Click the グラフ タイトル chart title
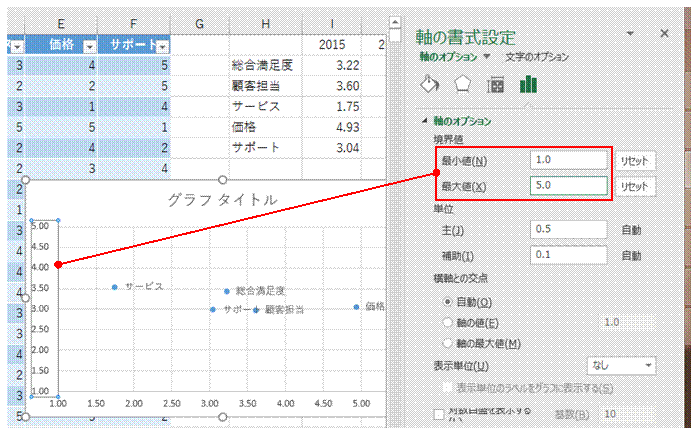The width and height of the screenshot is (698, 440). 223,199
